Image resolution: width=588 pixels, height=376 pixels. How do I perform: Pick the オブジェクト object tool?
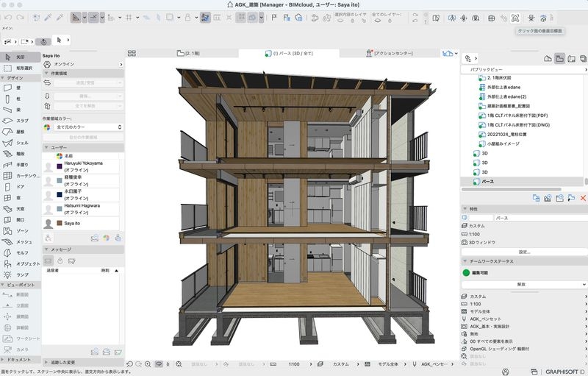21,264
